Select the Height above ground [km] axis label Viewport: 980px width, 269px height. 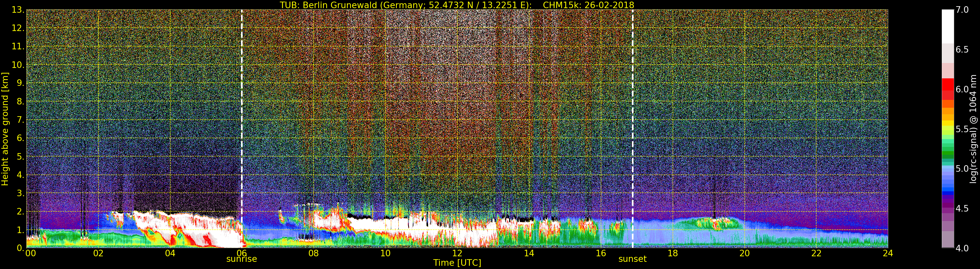(5, 129)
